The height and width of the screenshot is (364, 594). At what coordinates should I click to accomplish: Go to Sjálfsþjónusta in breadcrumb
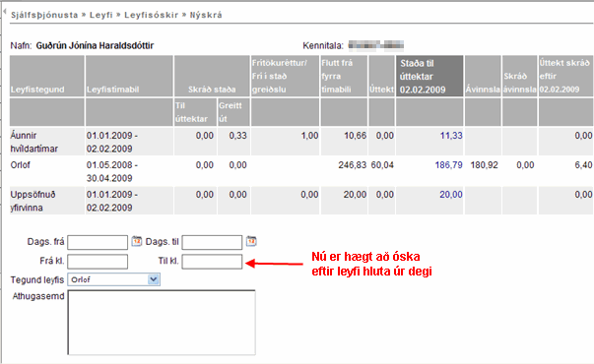click(x=44, y=15)
